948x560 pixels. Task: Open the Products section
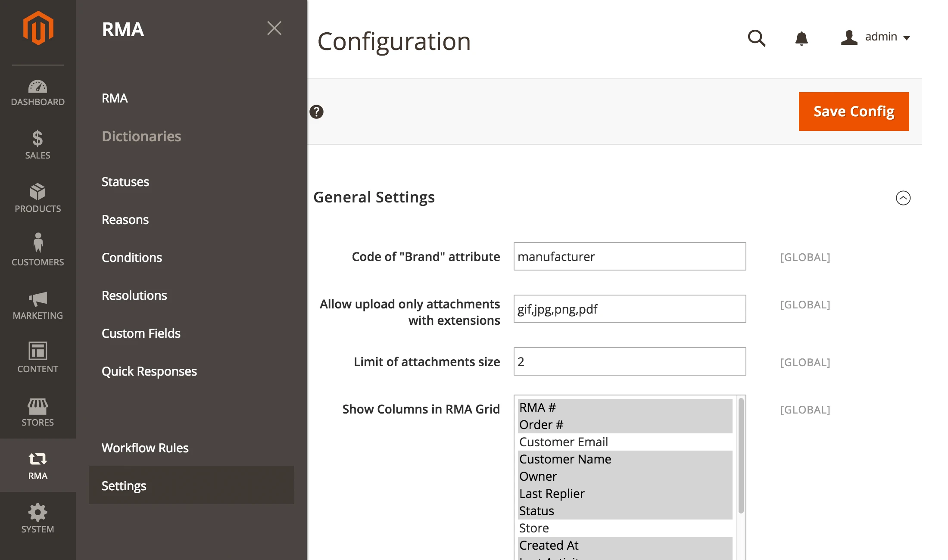37,199
